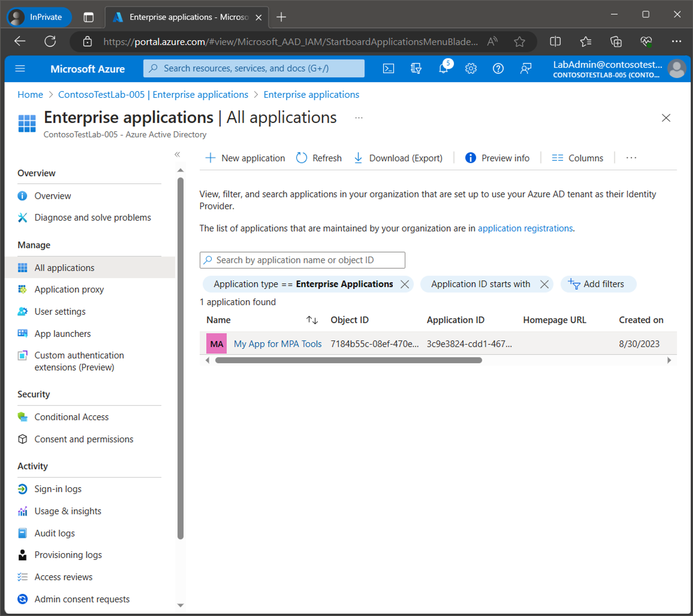This screenshot has height=616, width=693.
Task: Open browser collections icon
Action: tap(616, 42)
